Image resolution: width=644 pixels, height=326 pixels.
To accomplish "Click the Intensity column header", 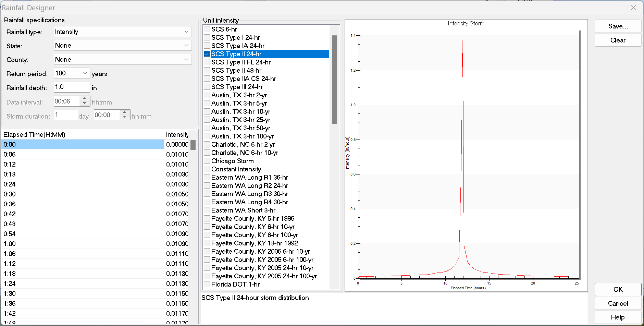I will [176, 134].
